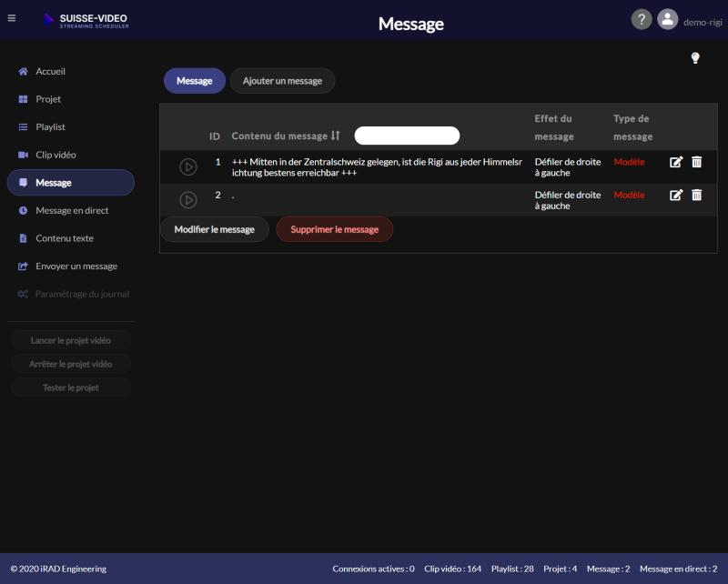Click the Envoyer un message share icon
728x584 pixels.
[x=23, y=267]
